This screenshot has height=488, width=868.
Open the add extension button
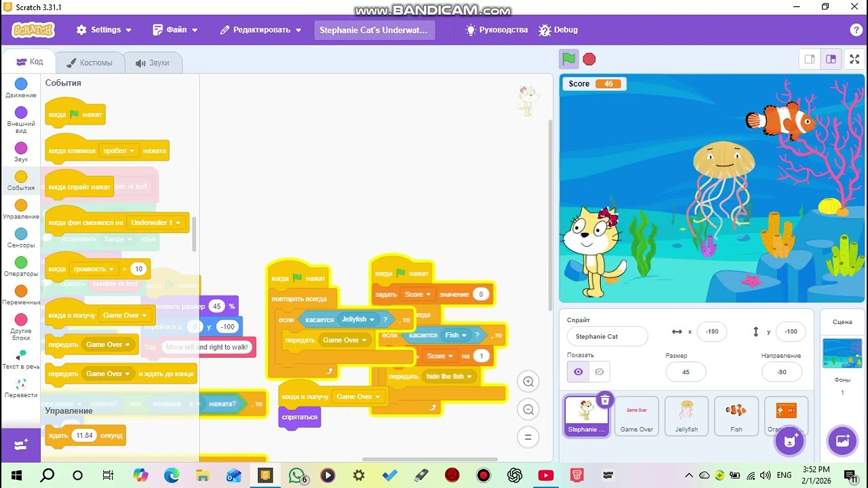(x=21, y=445)
